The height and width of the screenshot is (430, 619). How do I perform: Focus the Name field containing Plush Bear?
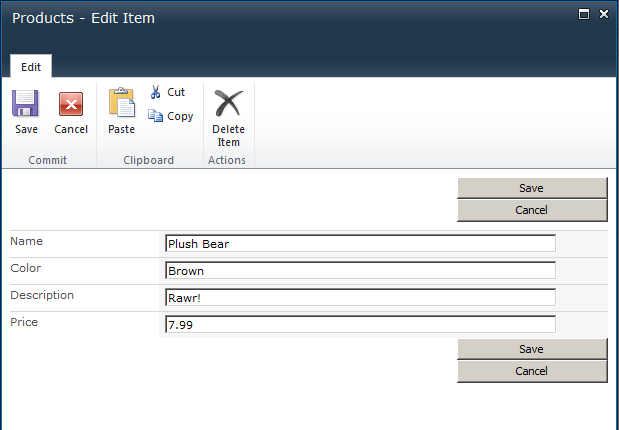360,244
